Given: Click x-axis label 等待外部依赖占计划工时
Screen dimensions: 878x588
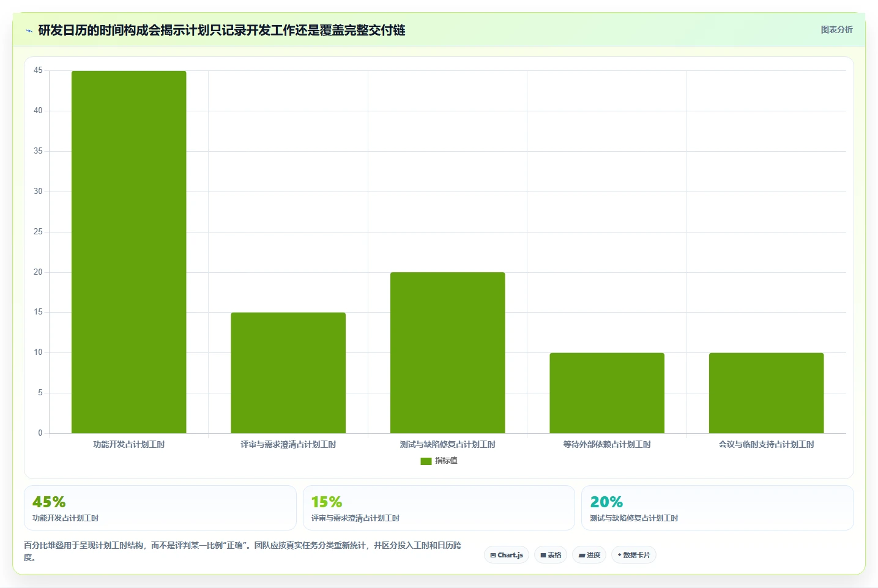Looking at the screenshot, I should pos(607,444).
